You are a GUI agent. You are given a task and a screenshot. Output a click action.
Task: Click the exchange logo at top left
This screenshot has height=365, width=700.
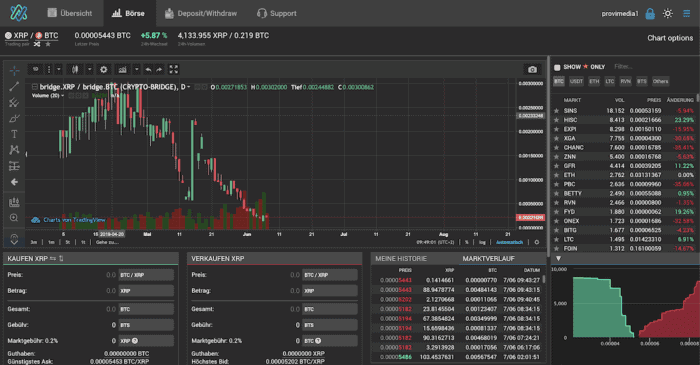[19, 13]
